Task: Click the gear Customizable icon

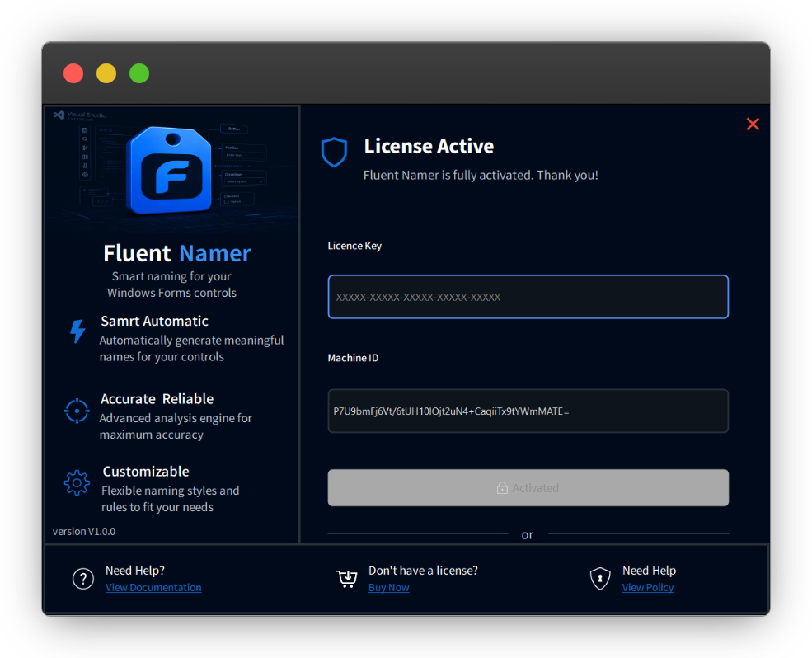Action: (77, 483)
